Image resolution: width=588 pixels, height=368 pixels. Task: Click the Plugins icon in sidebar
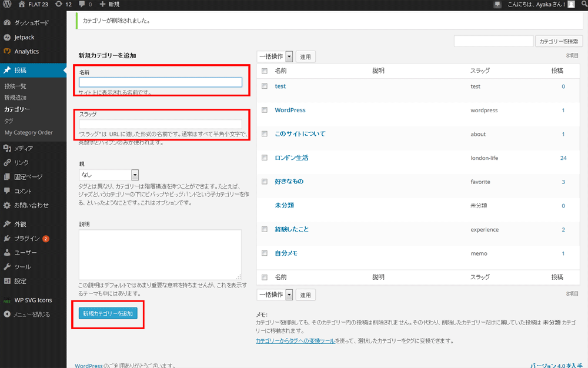pos(7,239)
